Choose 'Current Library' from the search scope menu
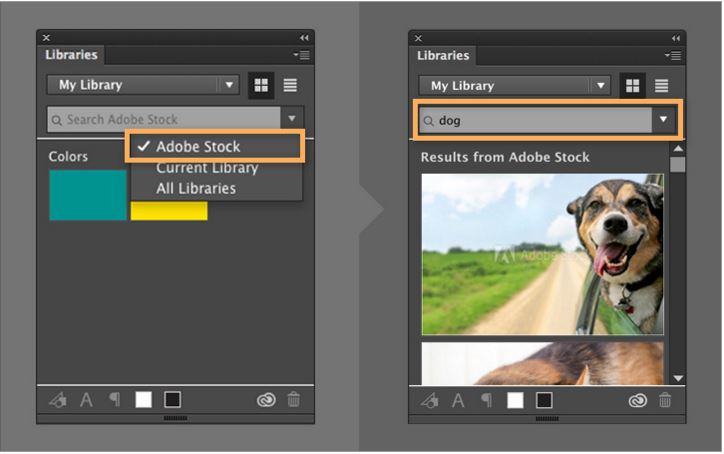Viewport: 724px width, 454px height. (x=206, y=168)
